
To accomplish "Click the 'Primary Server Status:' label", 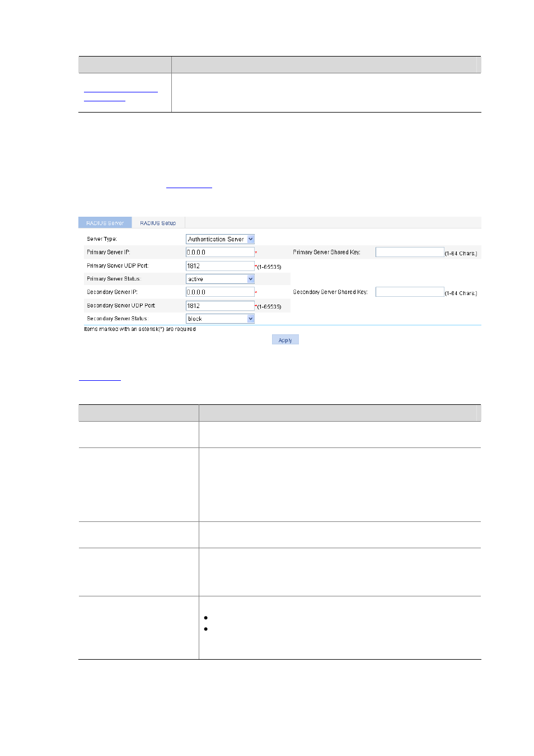I will pos(114,279).
